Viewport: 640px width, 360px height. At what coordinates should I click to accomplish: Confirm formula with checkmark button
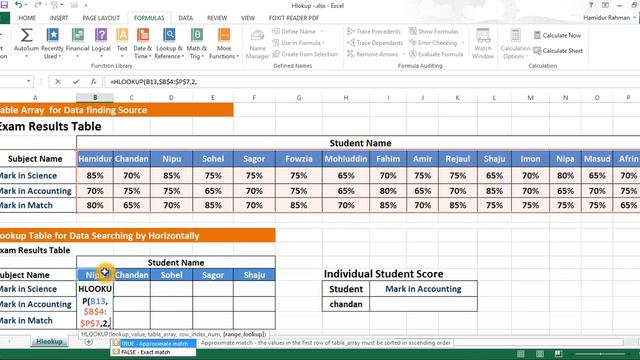[76, 82]
